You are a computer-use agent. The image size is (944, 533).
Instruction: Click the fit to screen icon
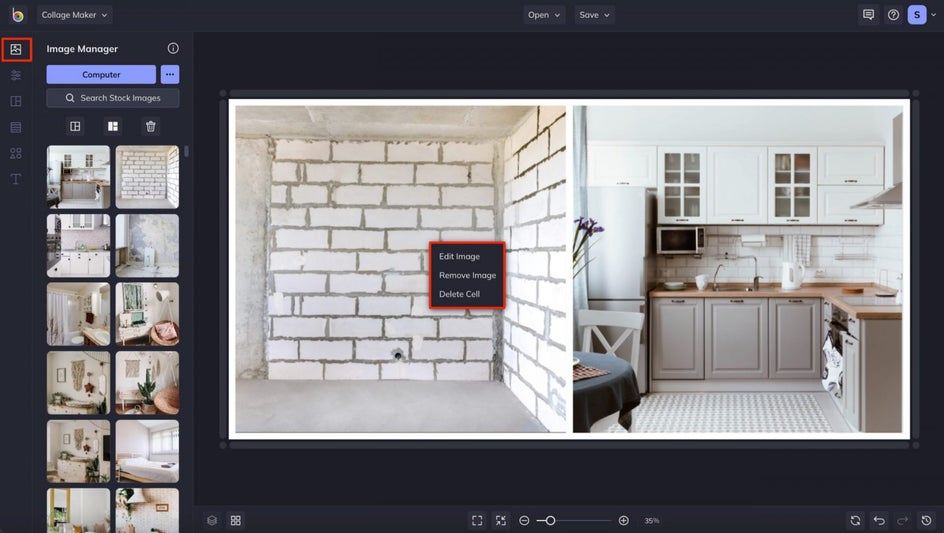(477, 520)
